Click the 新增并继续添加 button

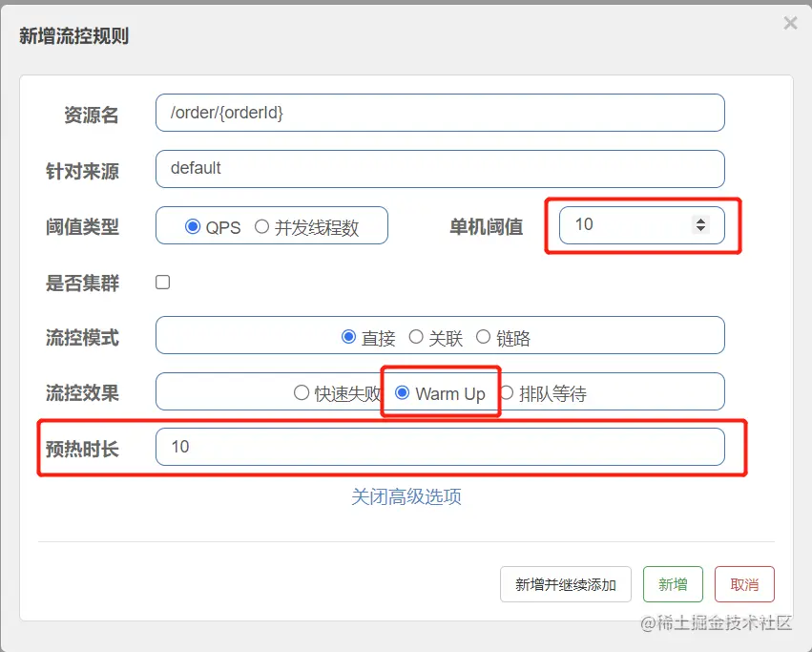point(566,584)
